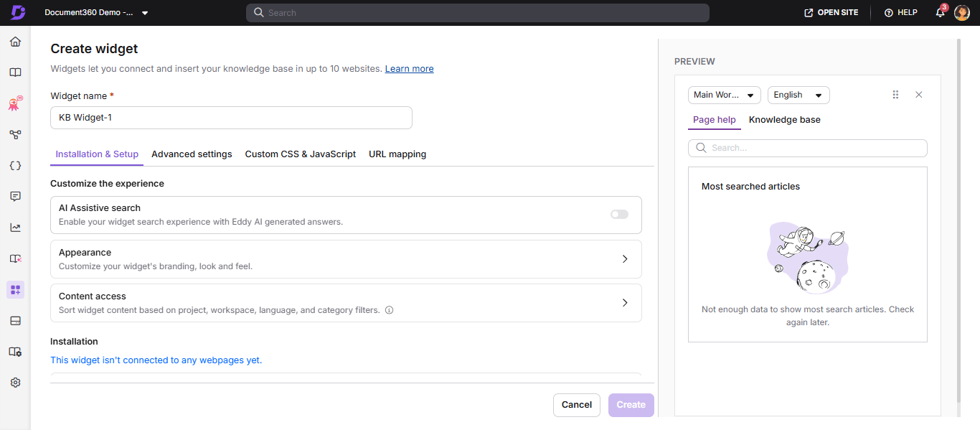This screenshot has width=980, height=430.
Task: Click the search magnifier icon in preview
Action: 701,148
